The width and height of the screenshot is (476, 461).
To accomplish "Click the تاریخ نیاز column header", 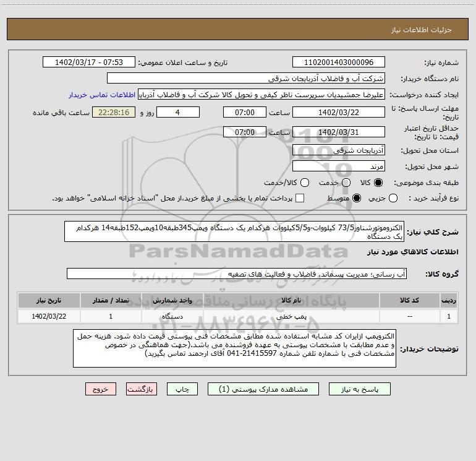I will pos(49,301).
